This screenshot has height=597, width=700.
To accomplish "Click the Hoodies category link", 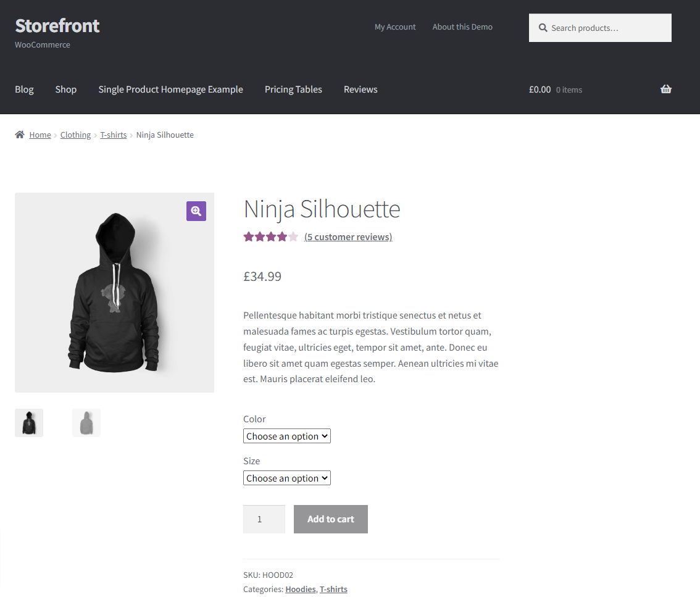I will (x=301, y=589).
